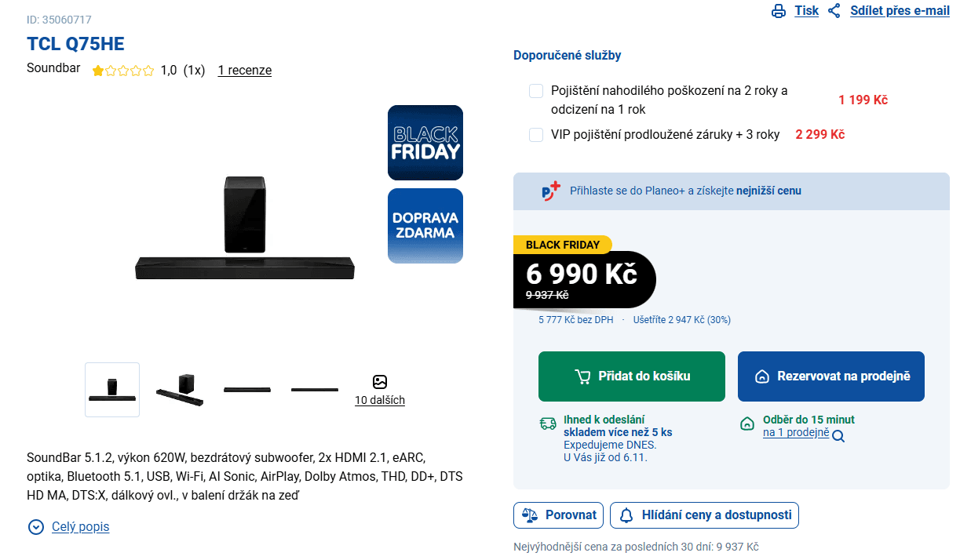Viewport: 960px width, 560px height.
Task: Rate the product by clicking a star
Action: pyautogui.click(x=123, y=70)
